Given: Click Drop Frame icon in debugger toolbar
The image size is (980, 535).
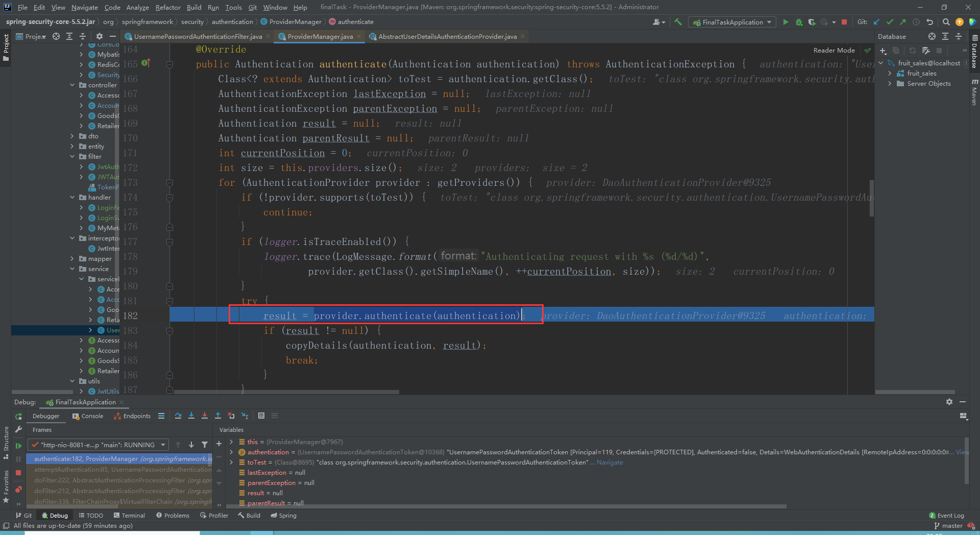Looking at the screenshot, I should 231,416.
